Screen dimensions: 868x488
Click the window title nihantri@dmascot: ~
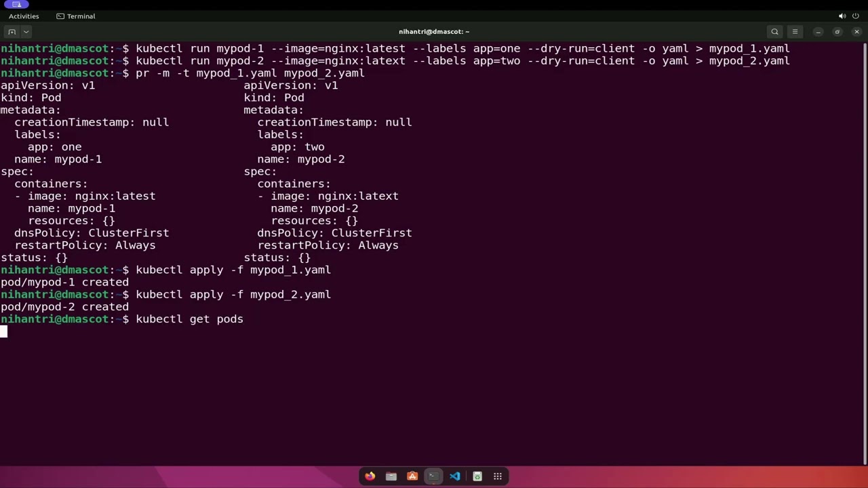[x=434, y=32]
